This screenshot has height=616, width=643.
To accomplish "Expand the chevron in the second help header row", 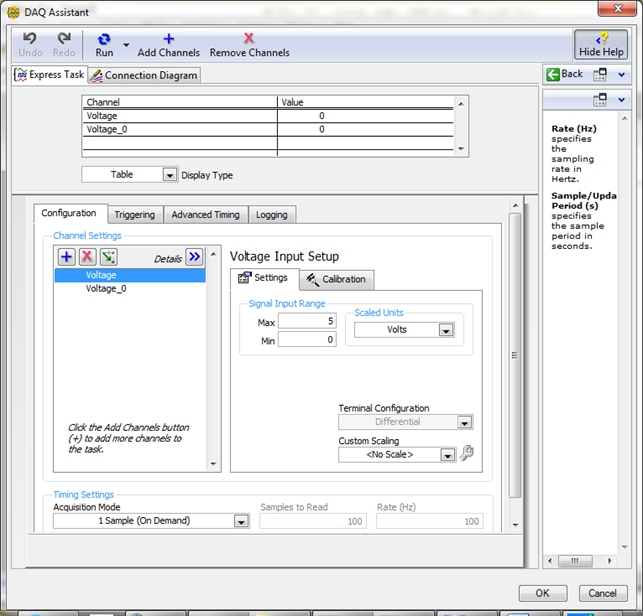I will point(622,100).
